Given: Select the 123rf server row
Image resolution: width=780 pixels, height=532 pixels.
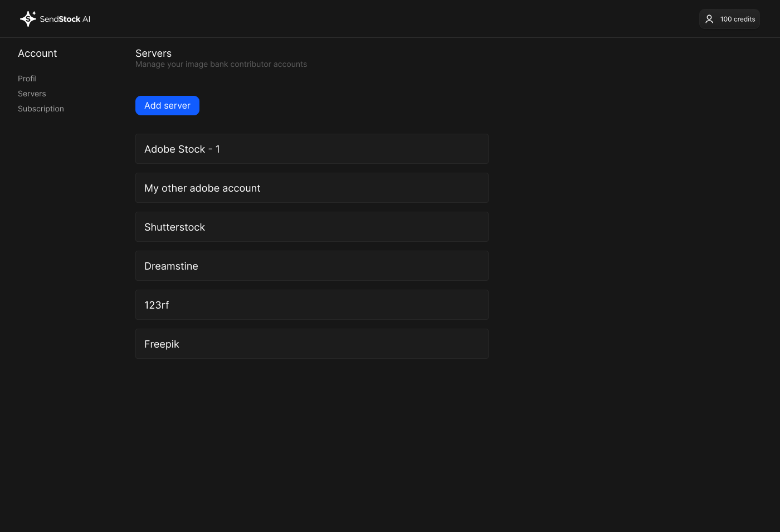Looking at the screenshot, I should (x=312, y=305).
